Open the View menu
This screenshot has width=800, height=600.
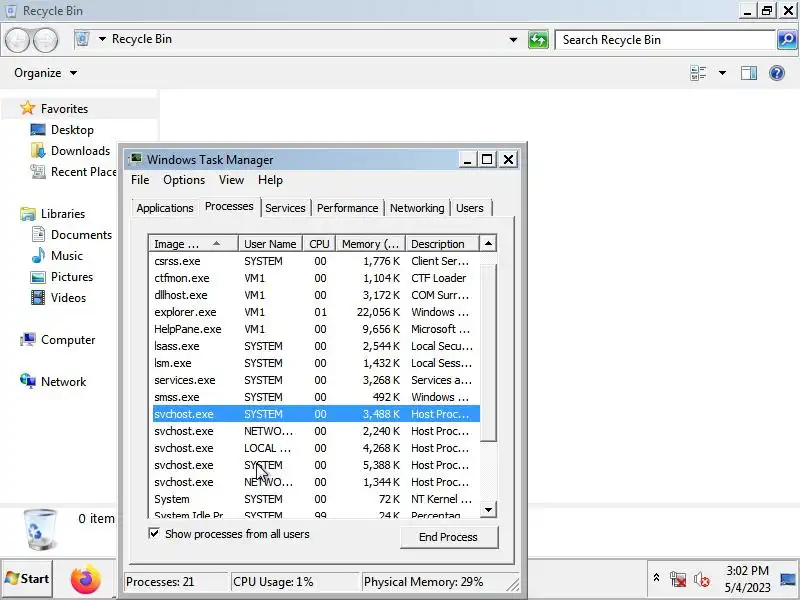point(231,180)
